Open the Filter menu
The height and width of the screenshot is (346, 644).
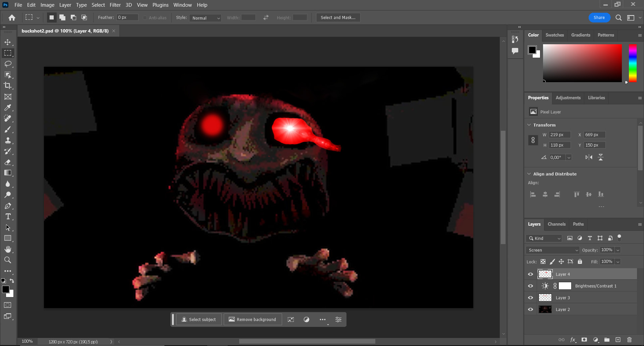tap(115, 5)
